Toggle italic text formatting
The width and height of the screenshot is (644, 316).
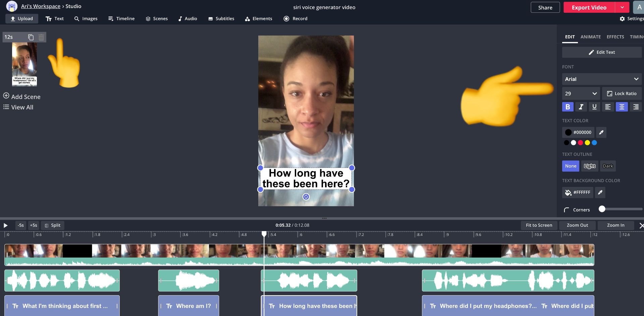(x=581, y=107)
